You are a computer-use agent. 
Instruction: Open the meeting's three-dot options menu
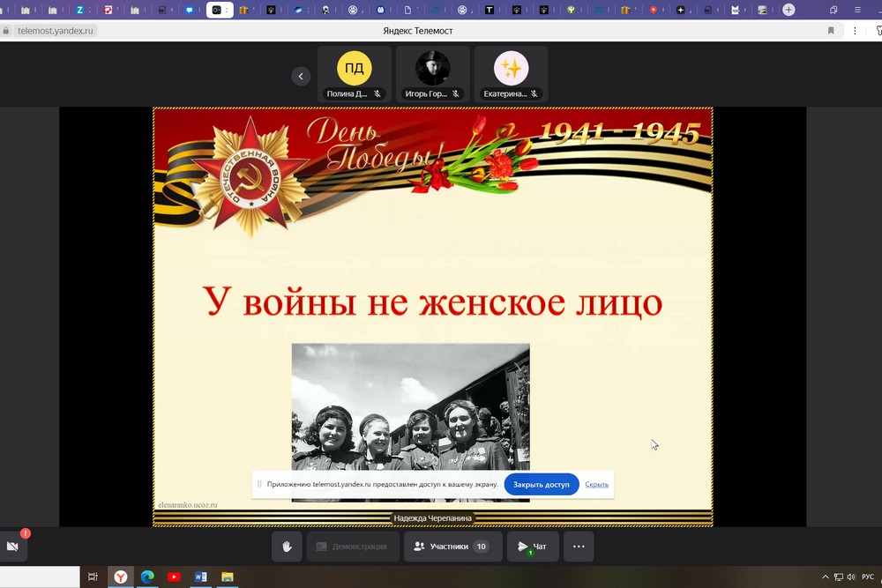click(579, 547)
